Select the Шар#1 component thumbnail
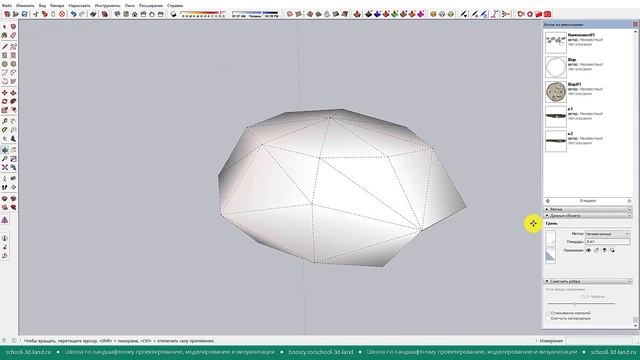The width and height of the screenshot is (640, 360). [556, 92]
